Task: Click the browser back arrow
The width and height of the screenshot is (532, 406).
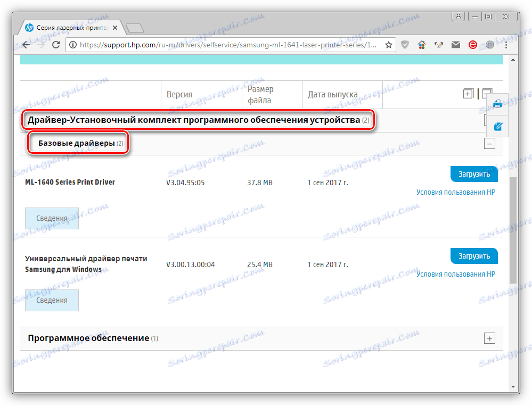Action: (26, 45)
